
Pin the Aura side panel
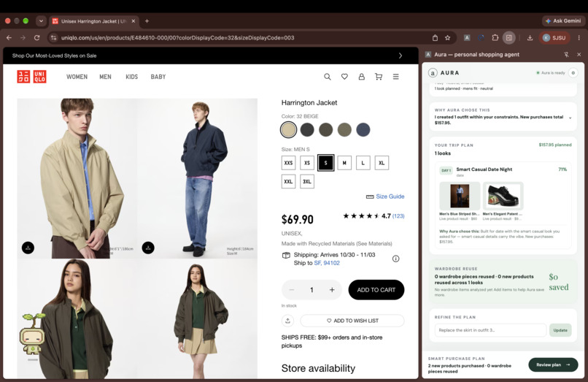566,55
